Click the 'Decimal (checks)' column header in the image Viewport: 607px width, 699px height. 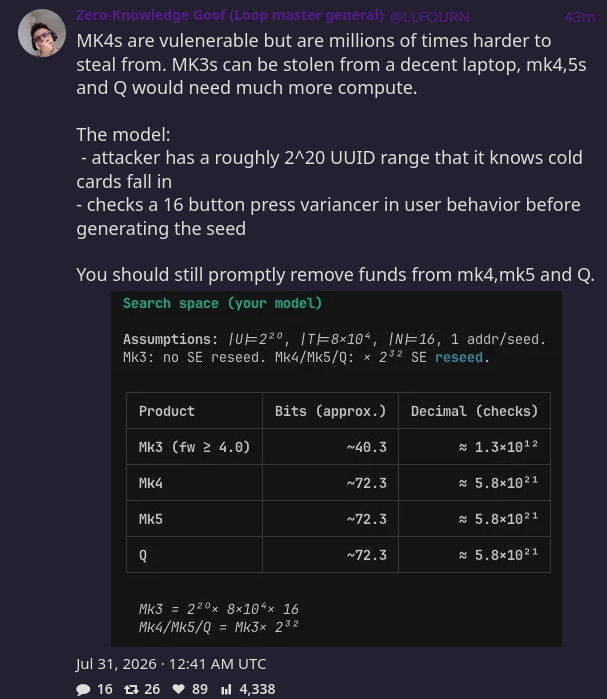474,411
